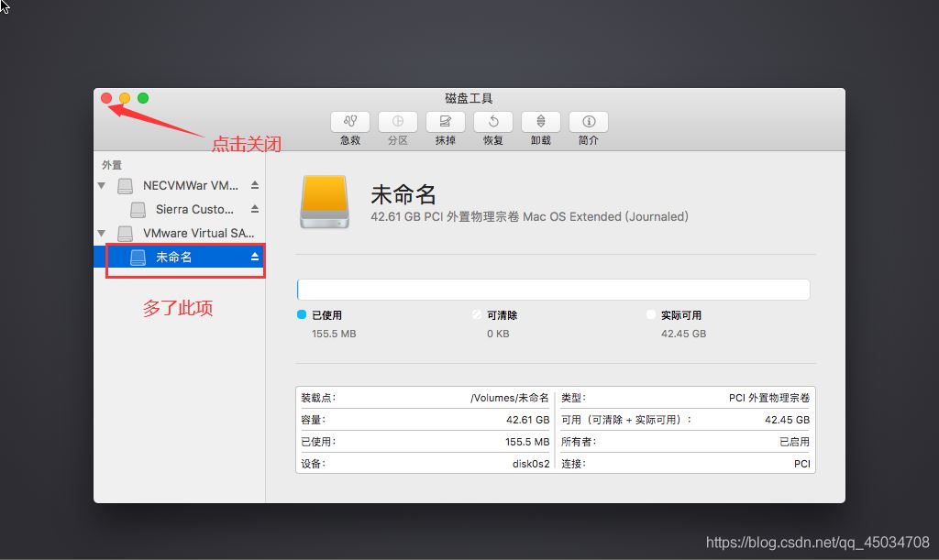939x560 pixels.
Task: Click the capacity value 42.61 GB
Action: point(527,420)
